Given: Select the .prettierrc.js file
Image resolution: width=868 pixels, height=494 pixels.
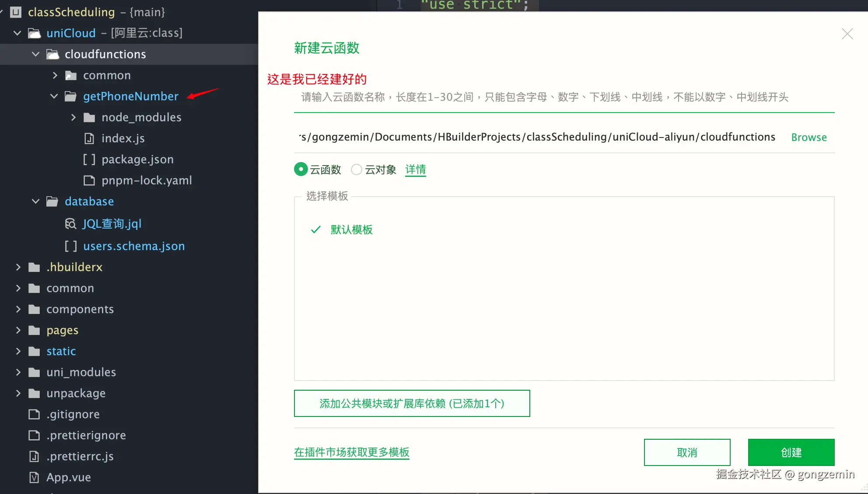Looking at the screenshot, I should (x=80, y=456).
